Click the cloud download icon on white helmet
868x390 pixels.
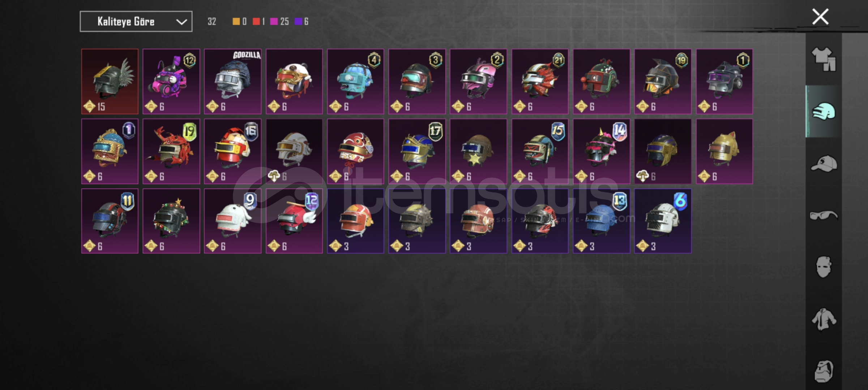point(274,176)
